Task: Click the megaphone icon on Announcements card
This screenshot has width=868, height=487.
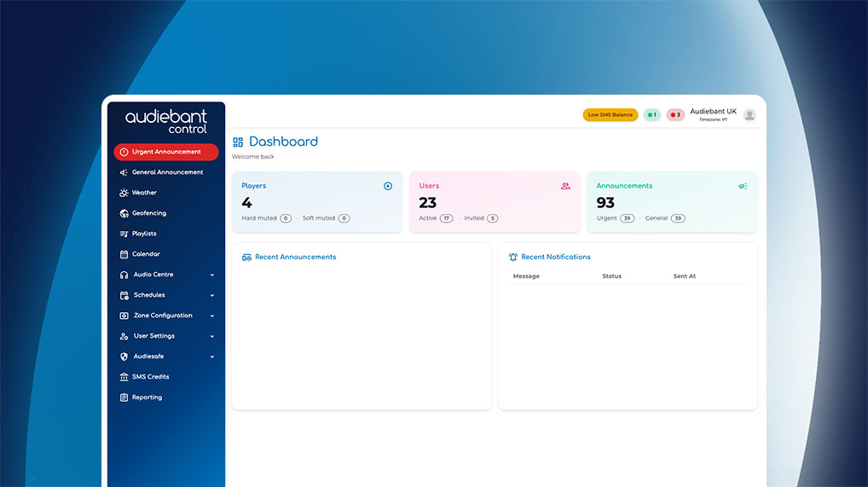Action: (743, 186)
